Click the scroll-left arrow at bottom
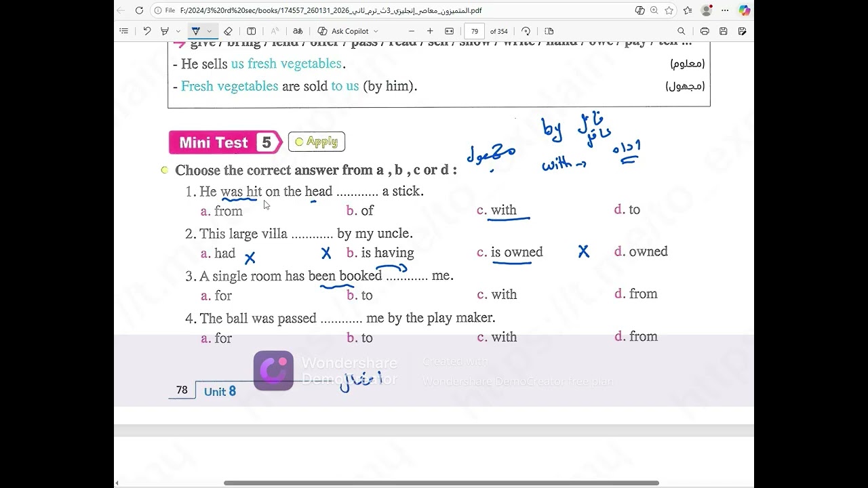Screen dimensions: 868x488 pos(117,483)
